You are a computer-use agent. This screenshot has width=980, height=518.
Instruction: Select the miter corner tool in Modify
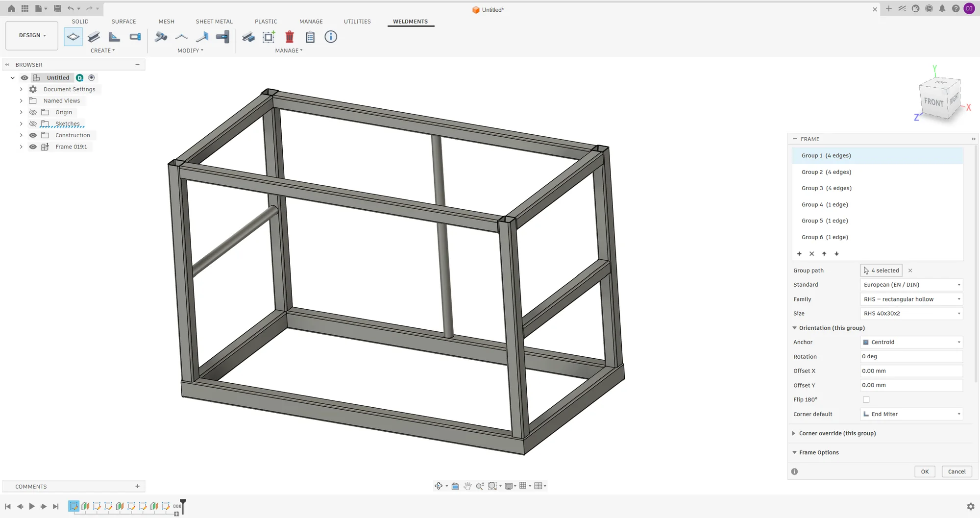coord(181,37)
